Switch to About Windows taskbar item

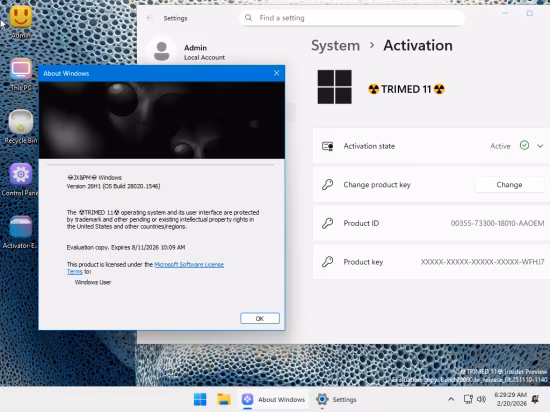tap(274, 399)
